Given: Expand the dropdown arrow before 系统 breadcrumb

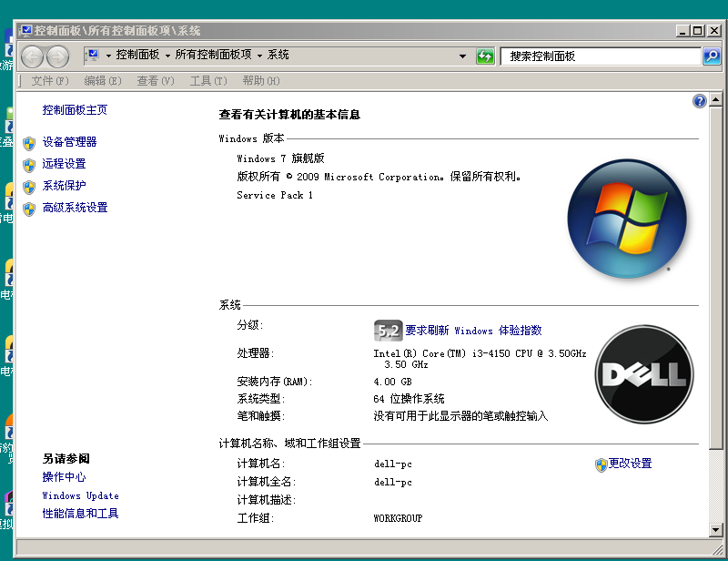Looking at the screenshot, I should 259,56.
